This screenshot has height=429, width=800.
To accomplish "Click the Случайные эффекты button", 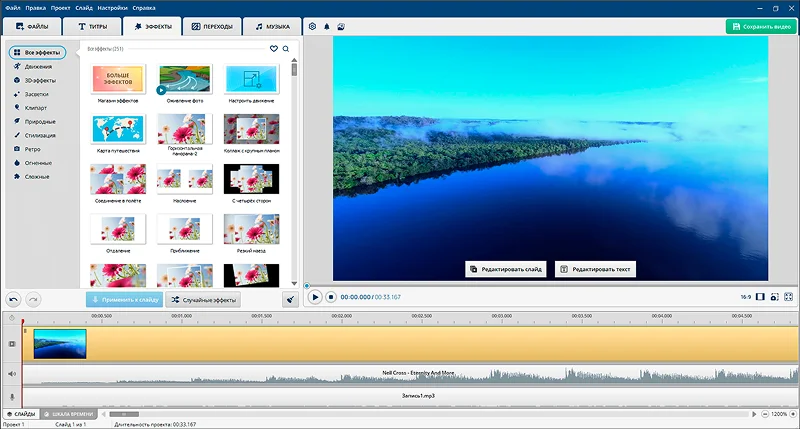I will pos(204,299).
